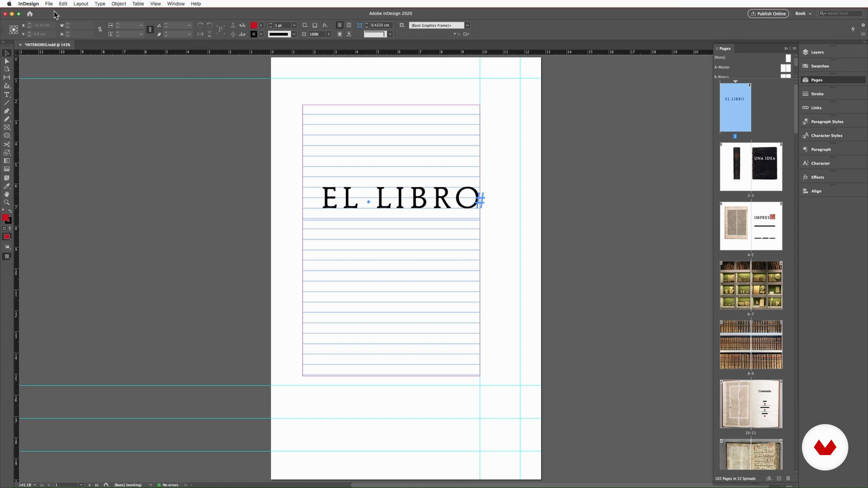Screen dimensions: 868x488
Task: Open the Align panel
Action: click(x=833, y=191)
